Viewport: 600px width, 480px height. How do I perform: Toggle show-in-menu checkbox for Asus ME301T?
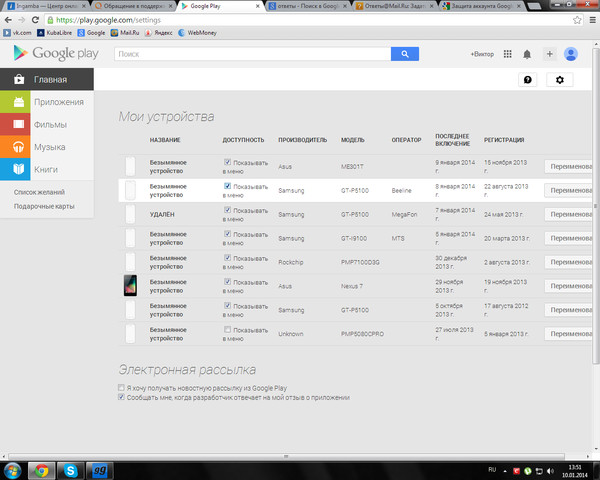[x=227, y=162]
